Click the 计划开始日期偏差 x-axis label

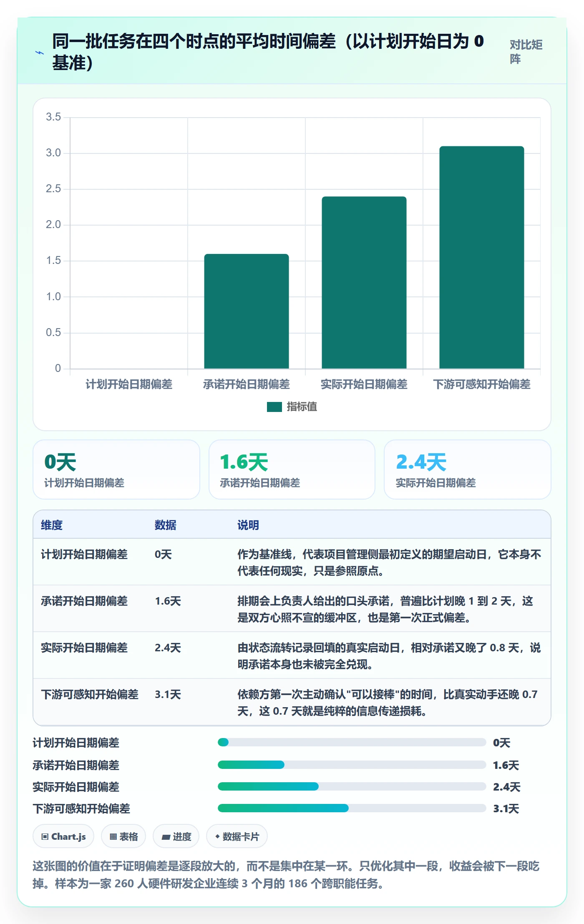tap(129, 384)
